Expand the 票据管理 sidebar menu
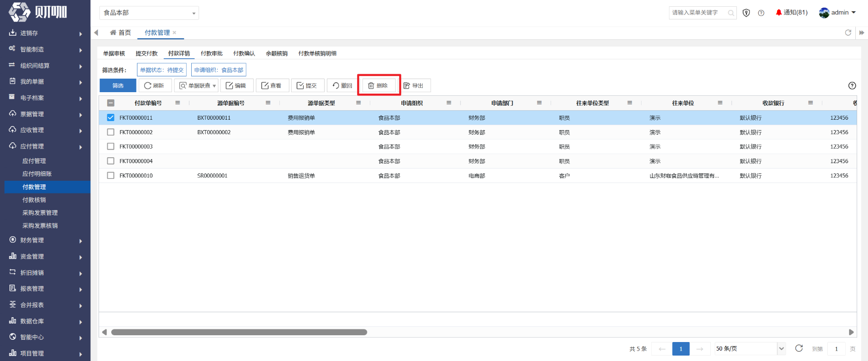868x361 pixels. click(x=45, y=114)
